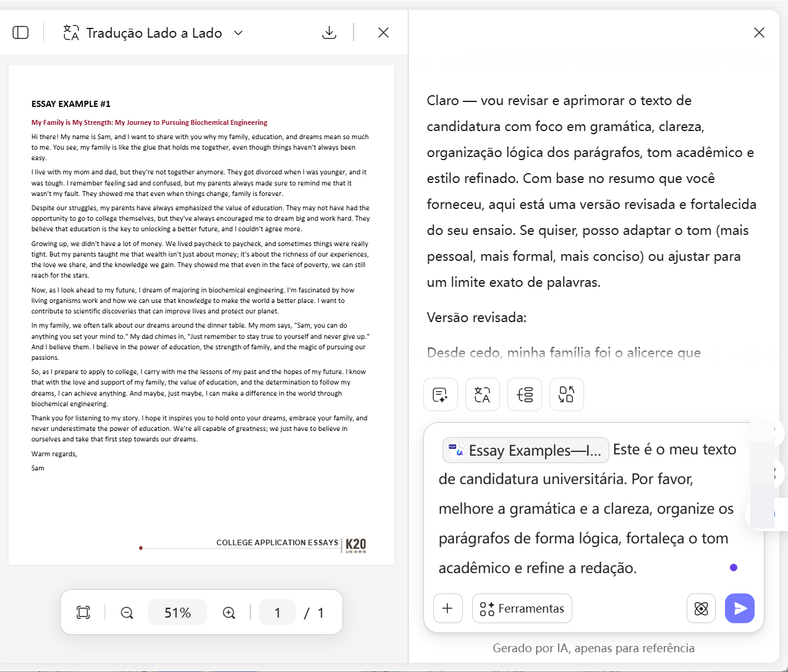Add attachment with the plus button
The width and height of the screenshot is (788, 672).
[448, 608]
